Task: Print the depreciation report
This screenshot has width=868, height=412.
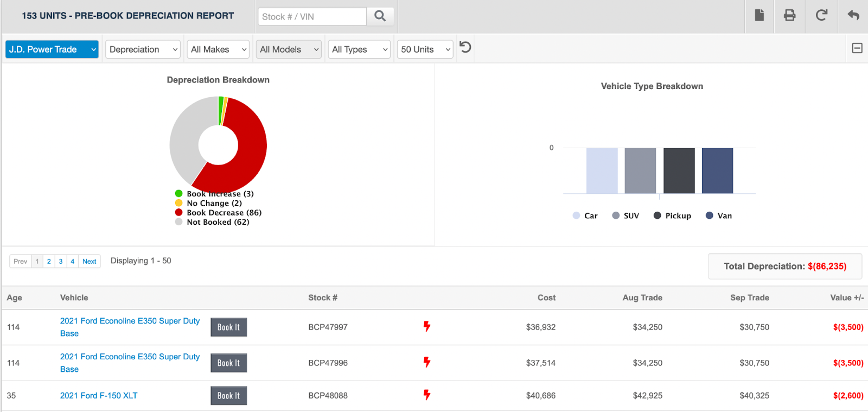Action: pyautogui.click(x=790, y=15)
